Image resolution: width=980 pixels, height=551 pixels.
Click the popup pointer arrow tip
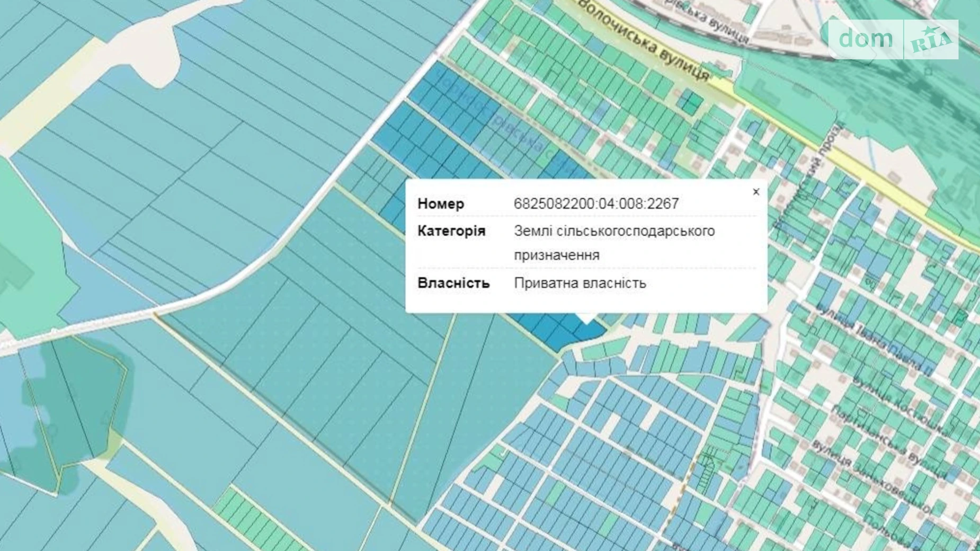pos(585,319)
